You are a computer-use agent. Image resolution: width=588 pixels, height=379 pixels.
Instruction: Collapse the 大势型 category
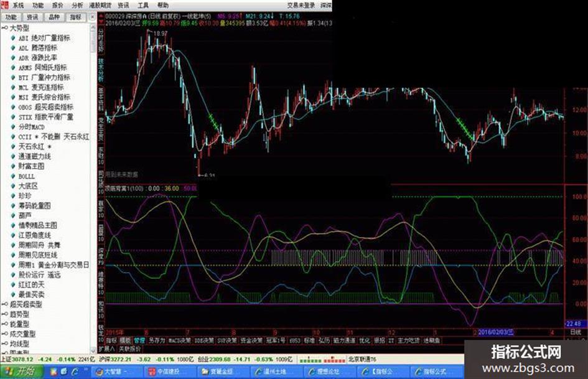4,28
